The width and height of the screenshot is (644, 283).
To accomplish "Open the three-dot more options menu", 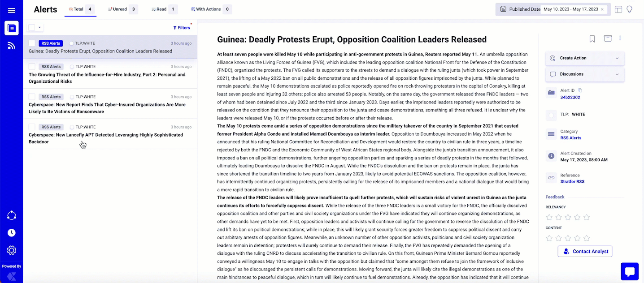I will [x=620, y=39].
